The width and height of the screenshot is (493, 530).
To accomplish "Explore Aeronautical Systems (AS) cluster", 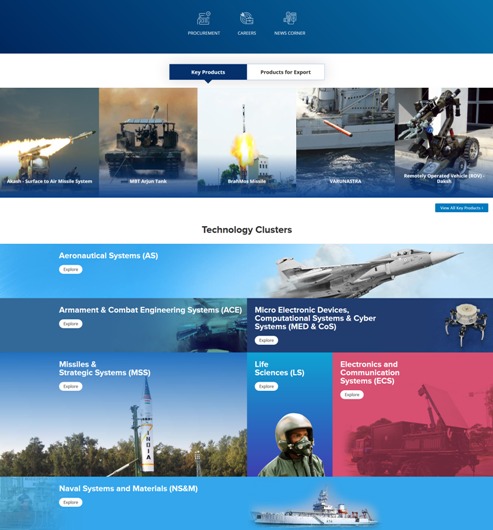I will coord(71,269).
